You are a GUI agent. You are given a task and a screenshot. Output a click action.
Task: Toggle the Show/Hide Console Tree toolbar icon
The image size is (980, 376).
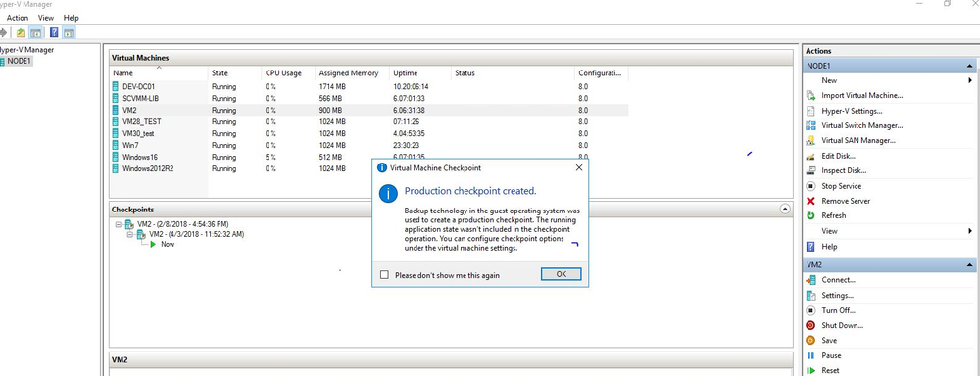click(x=36, y=33)
